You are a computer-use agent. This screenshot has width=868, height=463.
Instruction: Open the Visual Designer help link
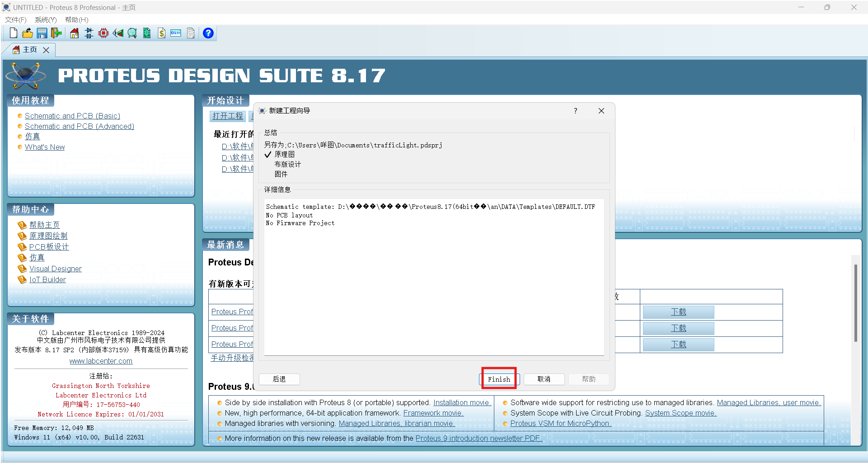(x=56, y=269)
